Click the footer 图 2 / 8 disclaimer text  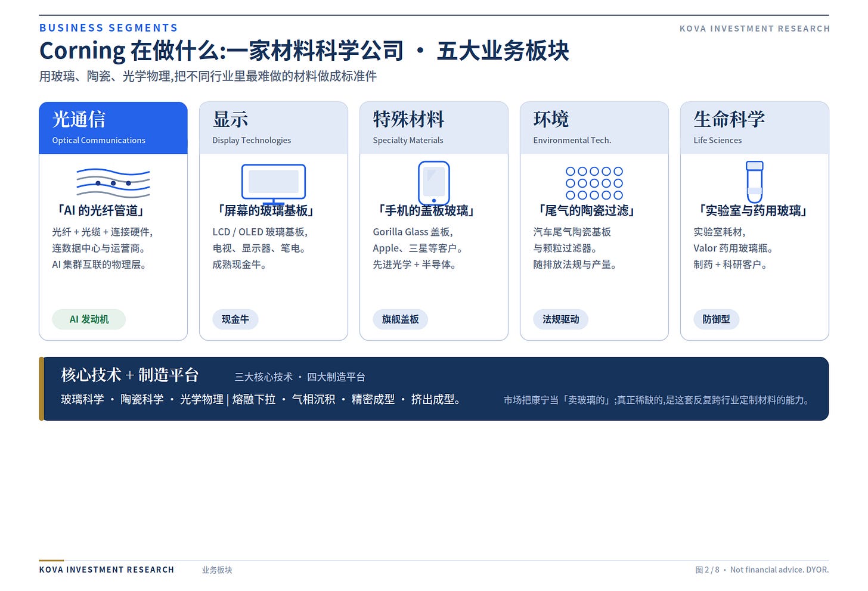762,570
